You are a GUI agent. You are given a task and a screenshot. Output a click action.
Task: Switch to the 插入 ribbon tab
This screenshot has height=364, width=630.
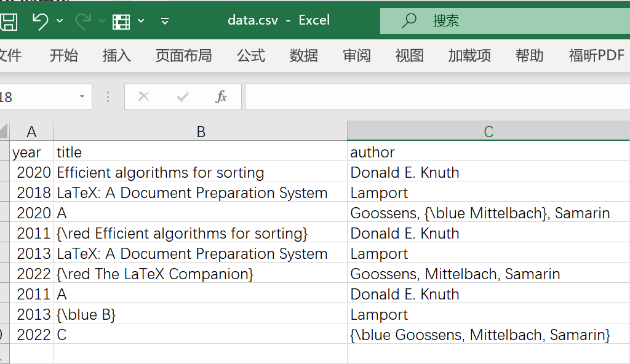pos(116,55)
